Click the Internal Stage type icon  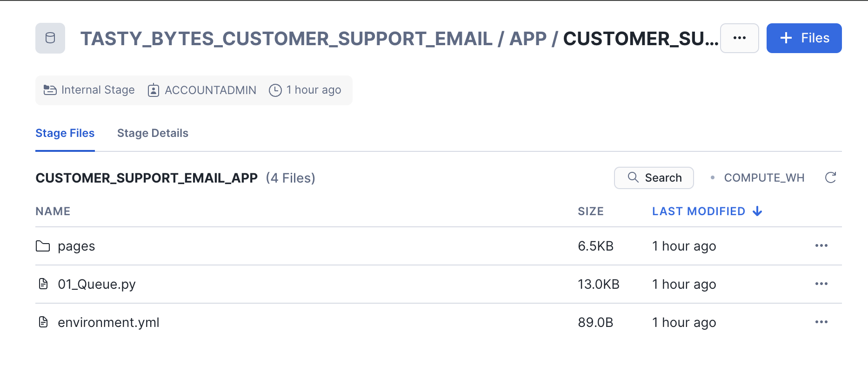pos(50,90)
